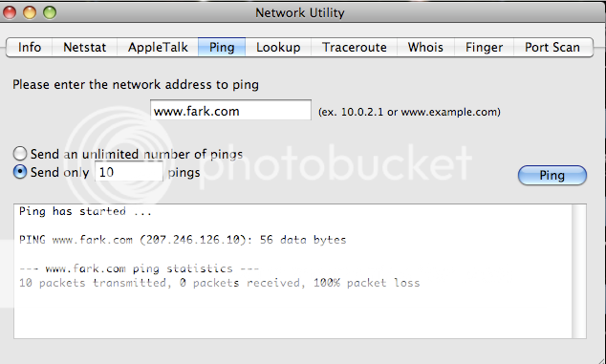
Task: Select the AppleTalk tab
Action: (x=158, y=47)
